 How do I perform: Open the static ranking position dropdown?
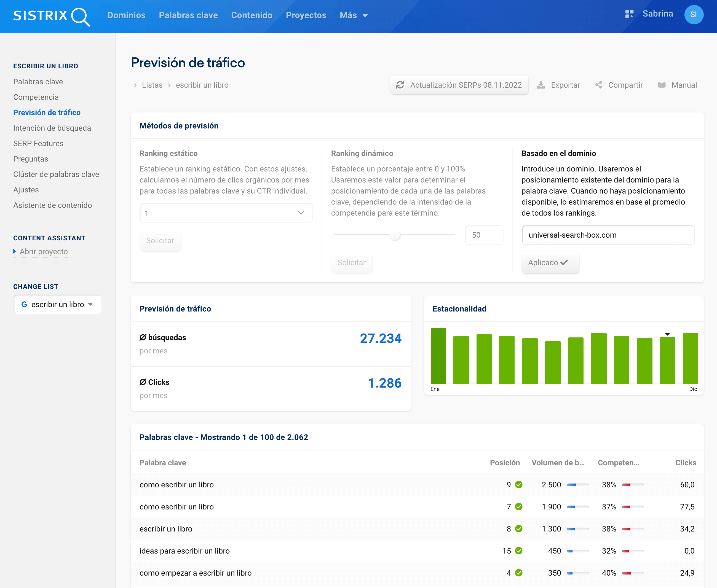226,213
